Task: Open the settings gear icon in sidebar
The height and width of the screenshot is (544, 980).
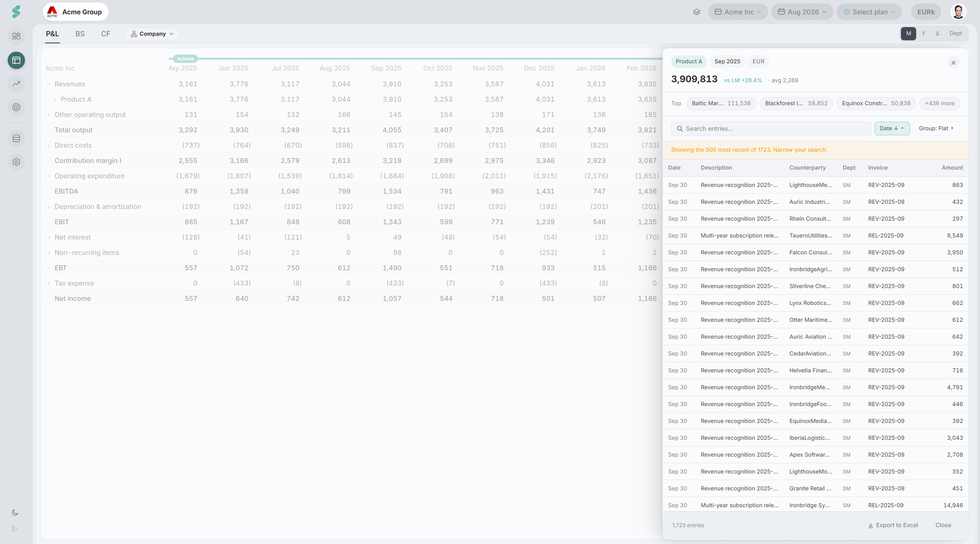Action: point(16,162)
